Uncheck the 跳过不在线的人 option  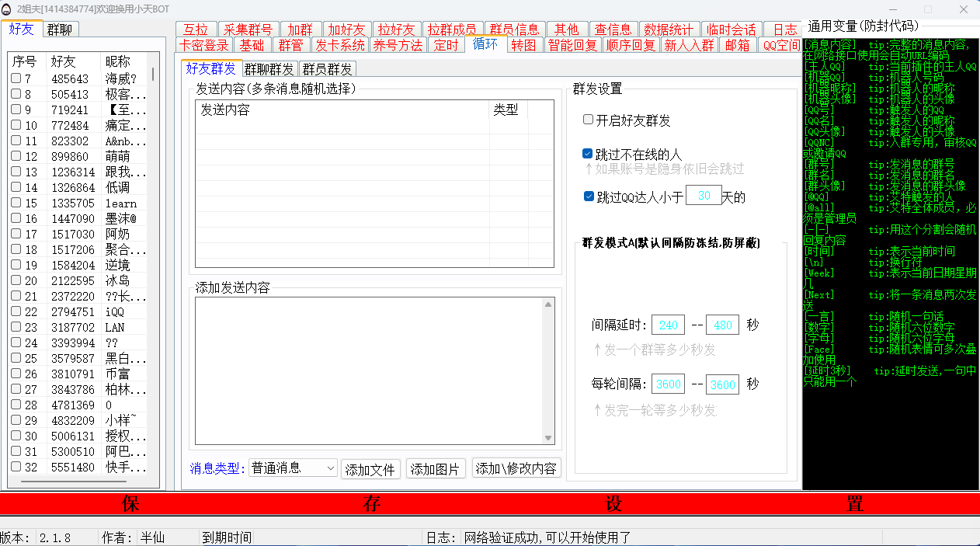pyautogui.click(x=589, y=154)
